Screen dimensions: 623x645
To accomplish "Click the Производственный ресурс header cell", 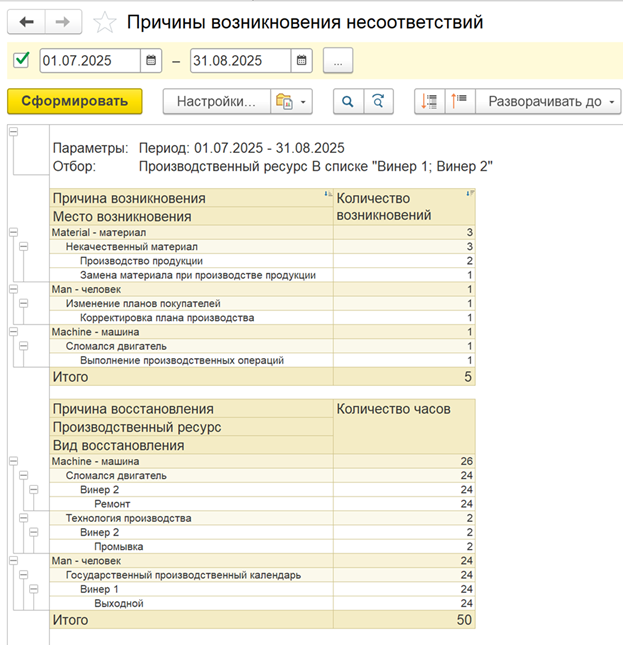I will [191, 427].
